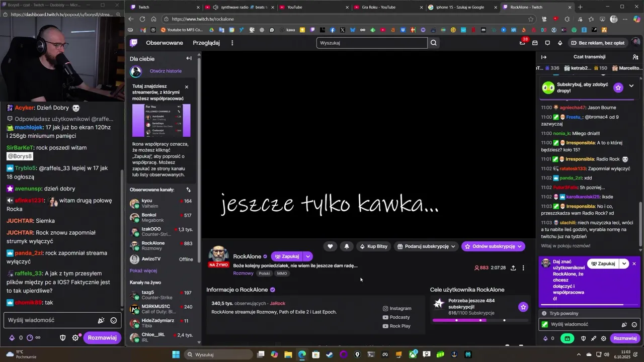Viewport: 644px width, 362px height.
Task: Open the three-dot stream options menu
Action: pyautogui.click(x=523, y=268)
